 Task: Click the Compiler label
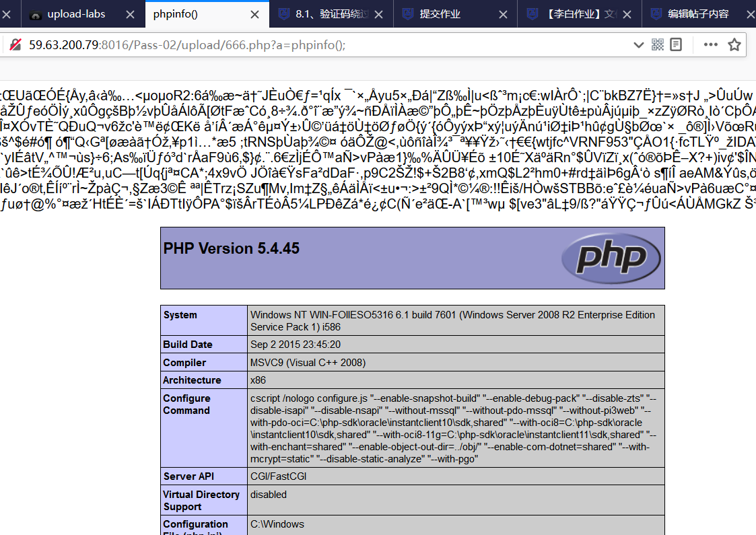(184, 363)
